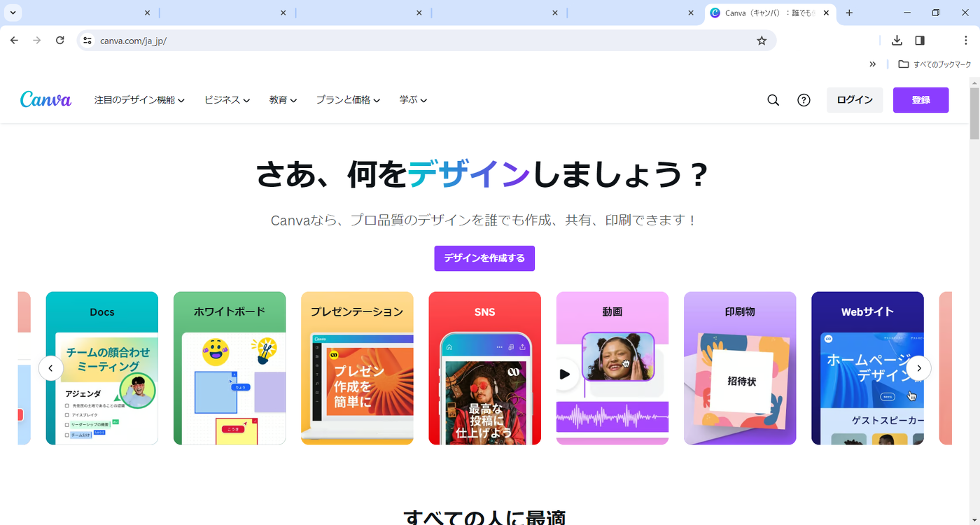Bookmark the page with the star icon
The height and width of the screenshot is (525, 980).
click(x=762, y=41)
